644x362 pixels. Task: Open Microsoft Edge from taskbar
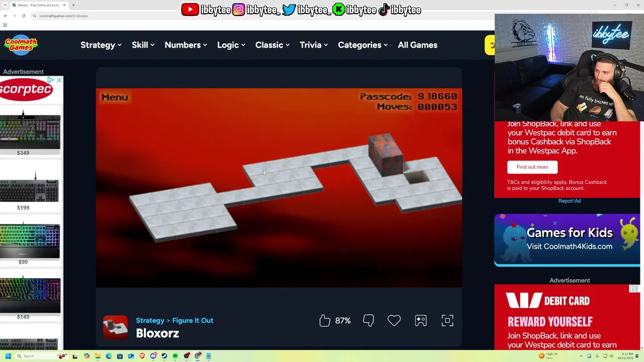click(x=109, y=356)
